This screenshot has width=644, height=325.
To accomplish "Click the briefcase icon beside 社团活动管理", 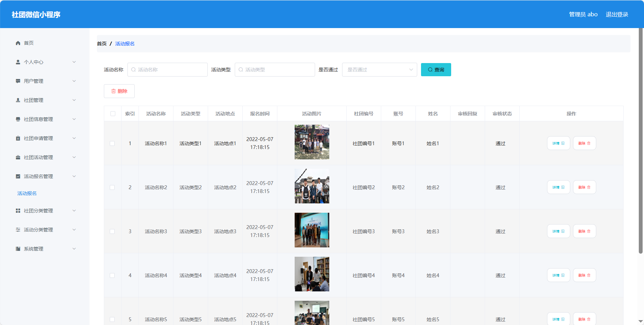I will pos(18,157).
